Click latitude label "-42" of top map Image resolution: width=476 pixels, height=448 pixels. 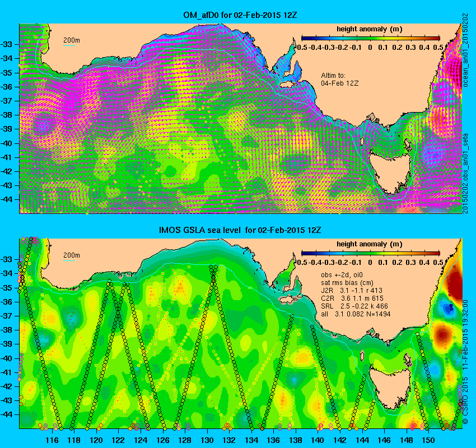coord(6,172)
